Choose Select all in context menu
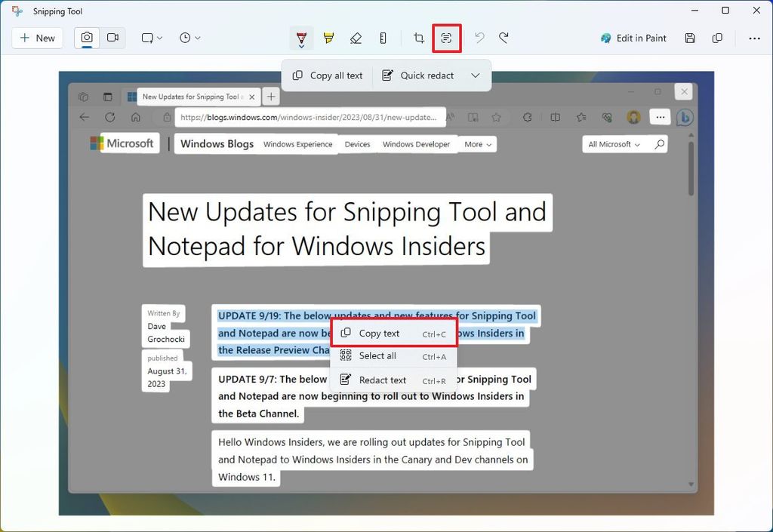The width and height of the screenshot is (773, 532). 394,356
